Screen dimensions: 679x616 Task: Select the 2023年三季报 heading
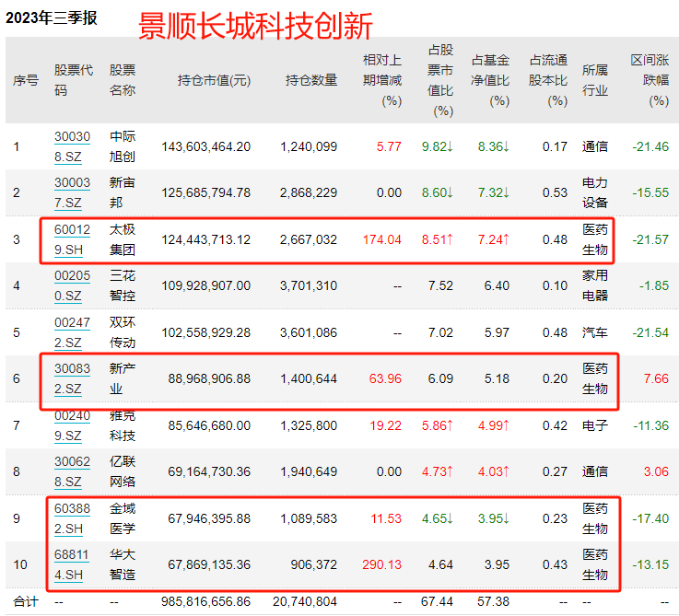pos(51,18)
